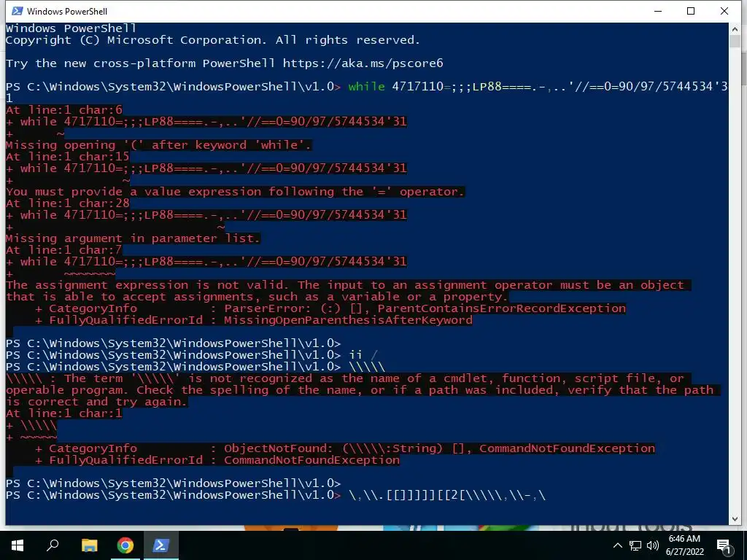Click the green 'while' keyword in command

coord(366,87)
